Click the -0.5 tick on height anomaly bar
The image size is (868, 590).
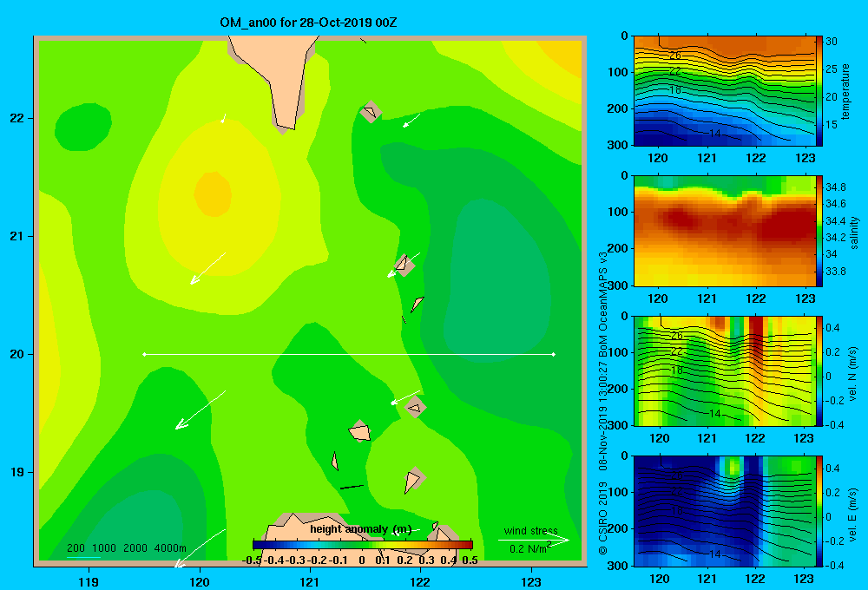pos(252,560)
